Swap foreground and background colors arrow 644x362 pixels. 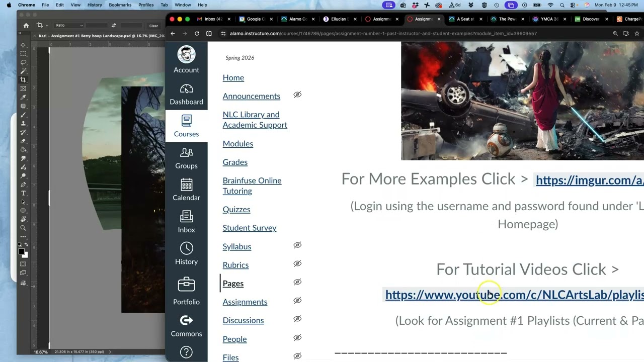click(x=26, y=245)
